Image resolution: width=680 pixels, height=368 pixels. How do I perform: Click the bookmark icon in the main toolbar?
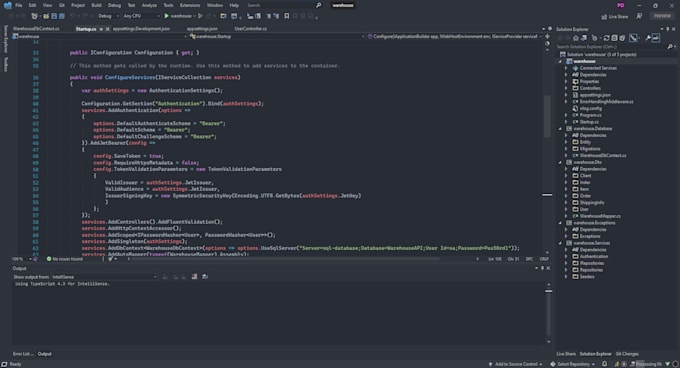(287, 16)
